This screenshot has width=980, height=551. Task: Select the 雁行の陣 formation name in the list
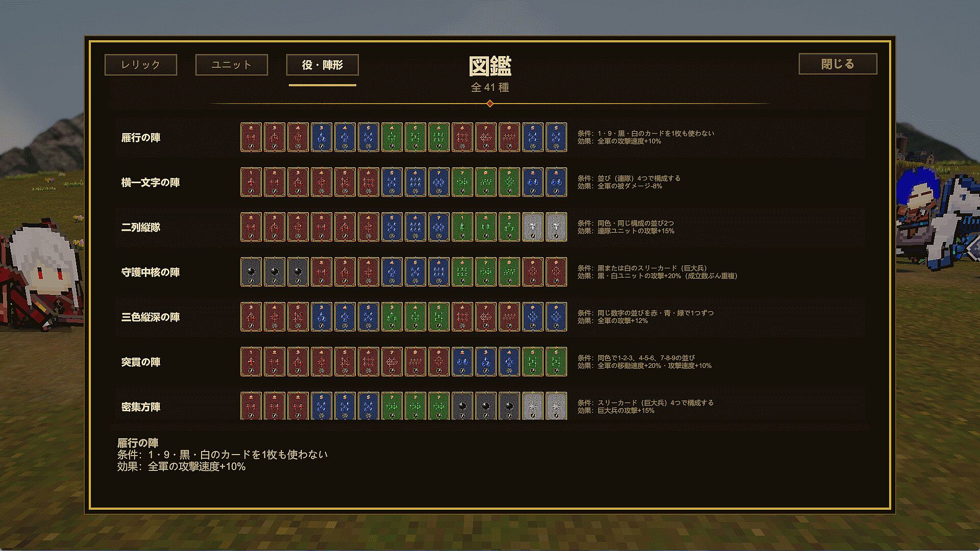tap(141, 138)
